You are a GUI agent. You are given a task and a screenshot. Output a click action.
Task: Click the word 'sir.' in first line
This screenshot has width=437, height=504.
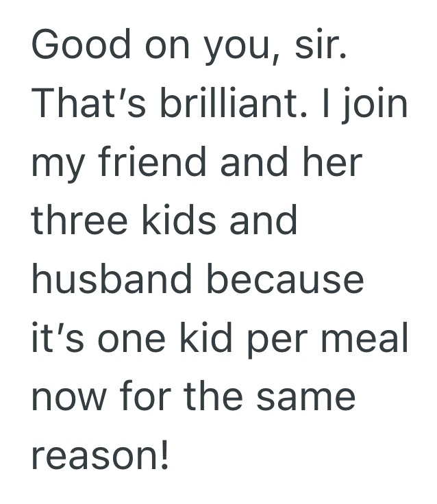tap(319, 45)
